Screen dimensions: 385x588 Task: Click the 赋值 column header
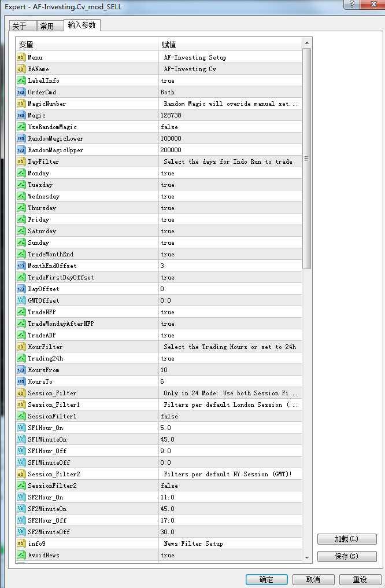230,45
